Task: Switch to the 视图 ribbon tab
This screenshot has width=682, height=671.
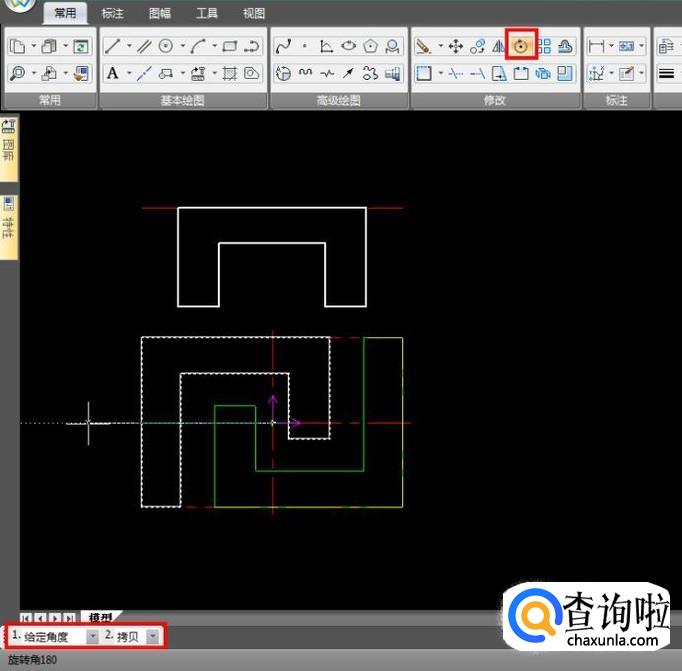Action: click(254, 13)
